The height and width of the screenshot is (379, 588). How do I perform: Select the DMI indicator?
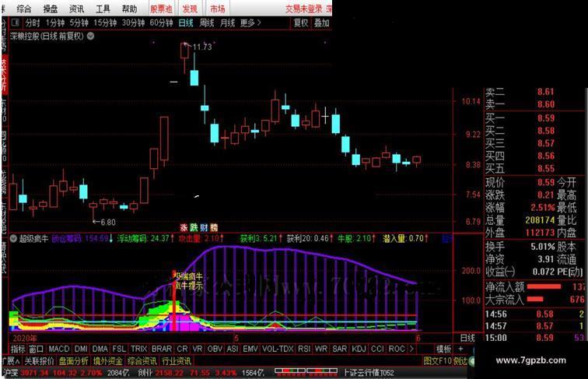pos(81,349)
